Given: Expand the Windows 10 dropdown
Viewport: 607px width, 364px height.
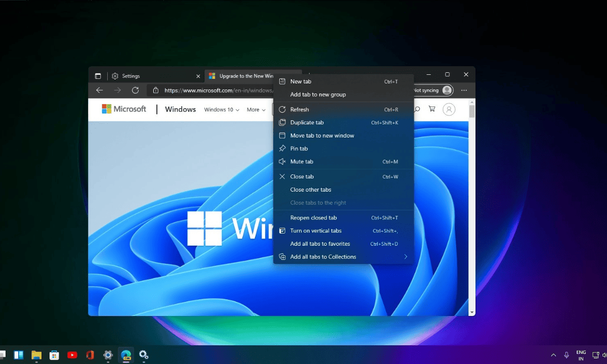Looking at the screenshot, I should tap(221, 109).
